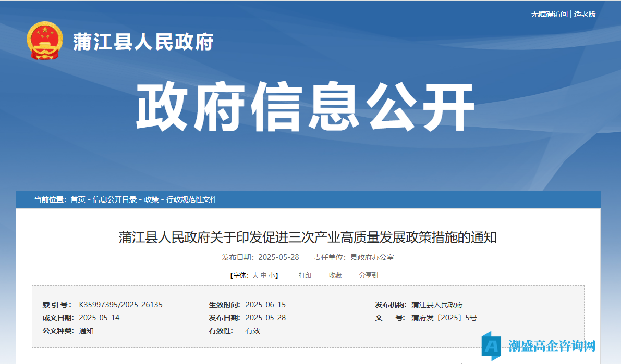
Task: Switch to 适老版 elderly-friendly version
Action: (585, 14)
